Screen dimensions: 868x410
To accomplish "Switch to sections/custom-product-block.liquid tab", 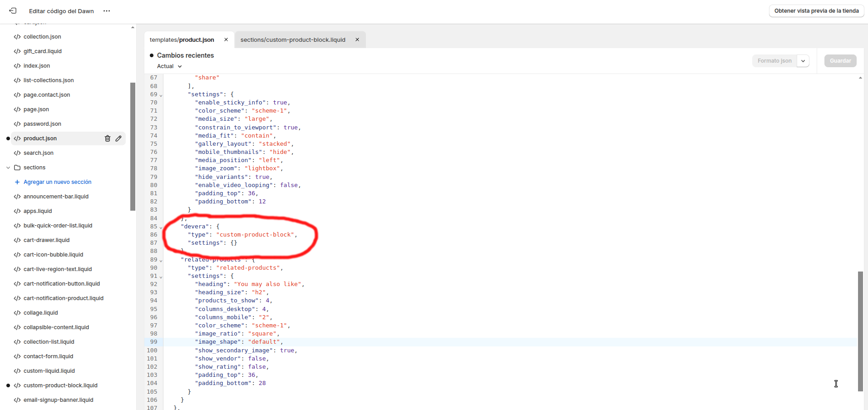I will 293,40.
